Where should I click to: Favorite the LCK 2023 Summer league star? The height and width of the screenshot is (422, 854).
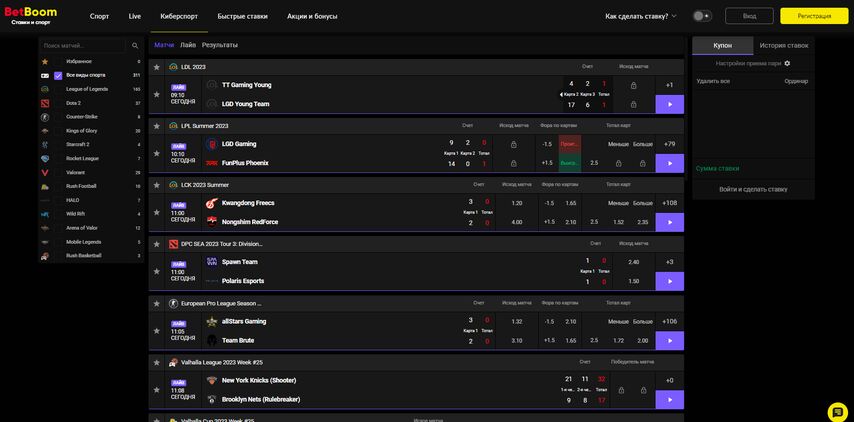pyautogui.click(x=157, y=185)
